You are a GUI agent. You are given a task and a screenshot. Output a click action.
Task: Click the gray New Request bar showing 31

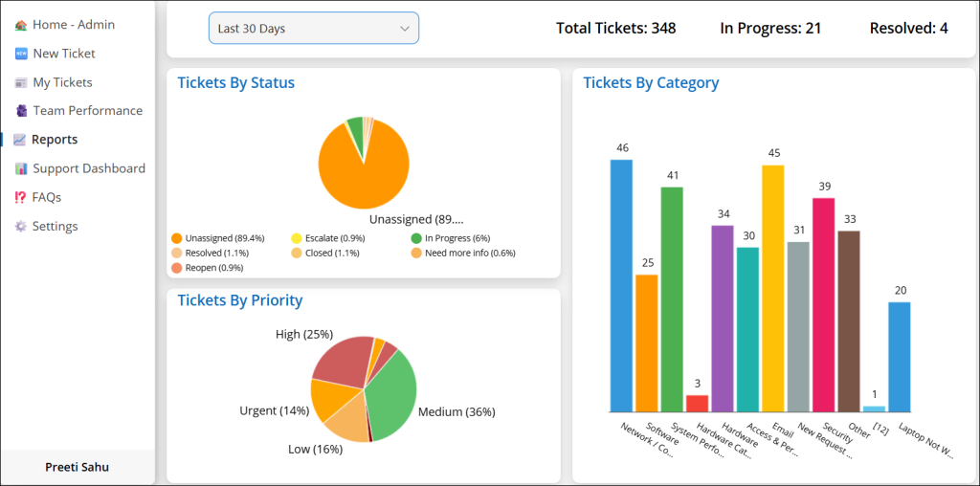pos(798,327)
